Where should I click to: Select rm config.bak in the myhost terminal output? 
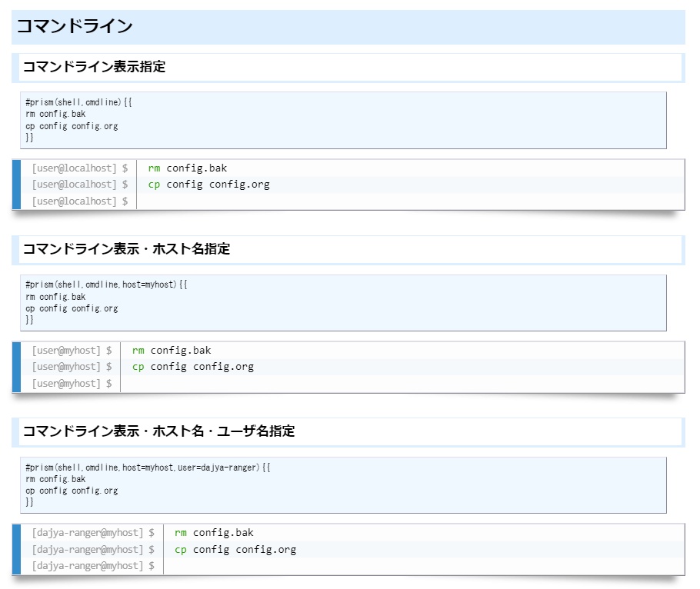tap(172, 350)
